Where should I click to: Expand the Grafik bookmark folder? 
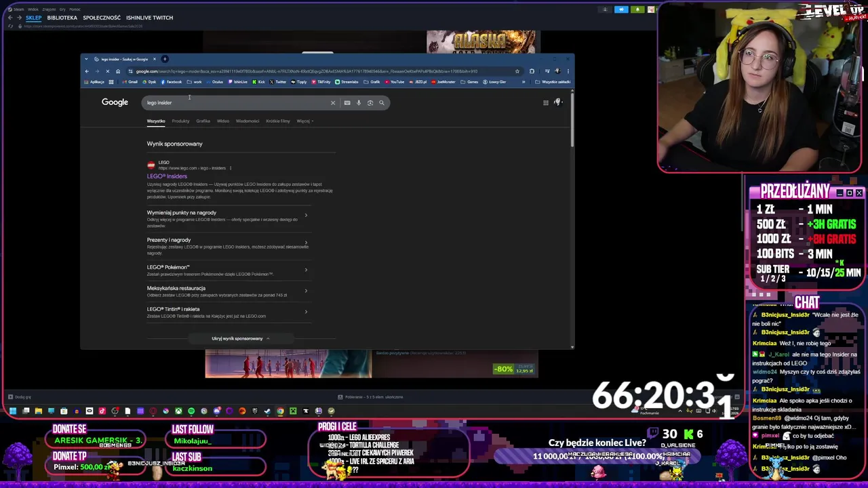coord(372,82)
